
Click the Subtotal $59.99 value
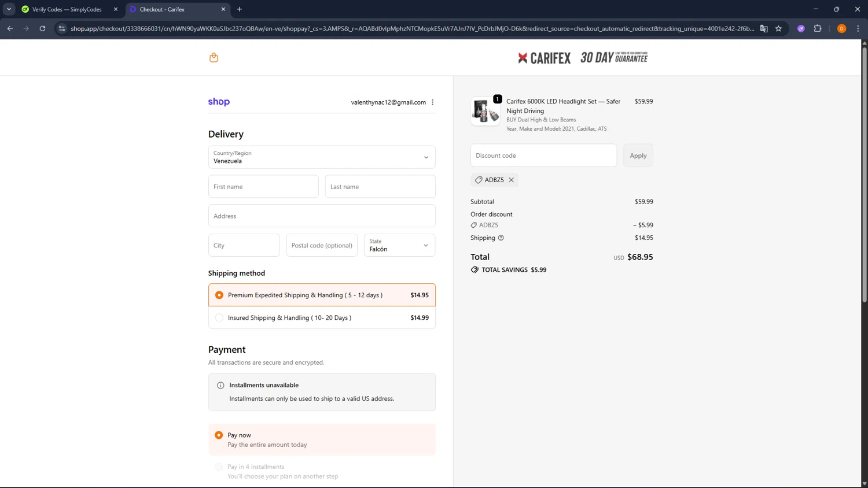pos(643,202)
